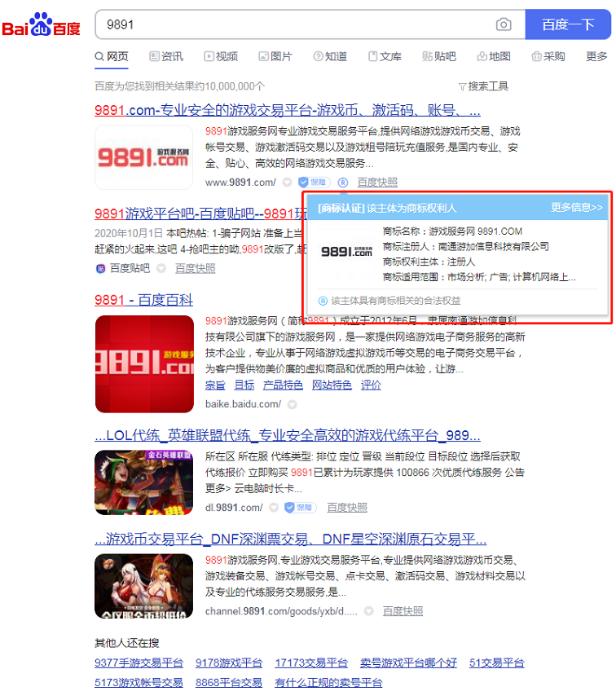This screenshot has width=616, height=700.
Task: Click 保障 badge beside dl.9891.com/
Action: (x=301, y=508)
